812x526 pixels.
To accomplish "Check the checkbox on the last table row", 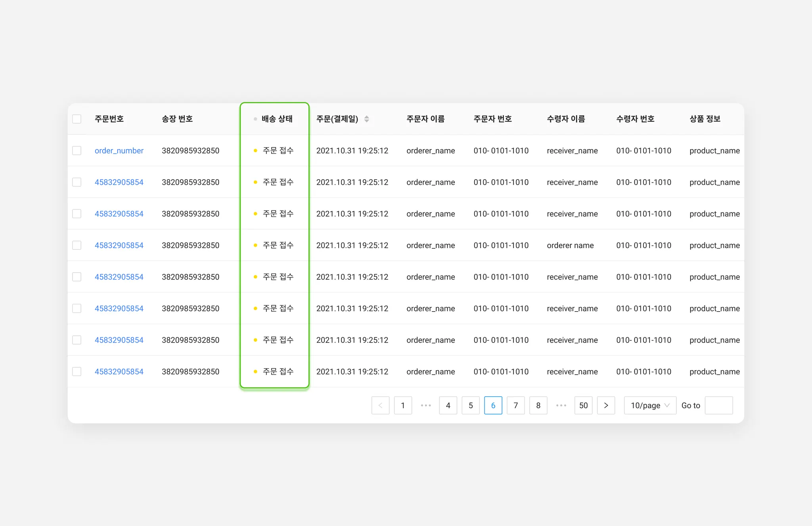I will coord(77,371).
